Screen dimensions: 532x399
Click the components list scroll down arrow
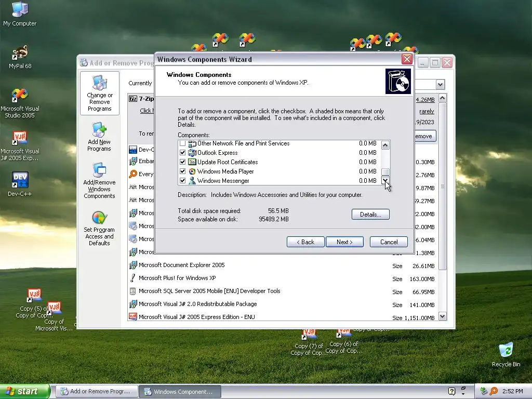(x=385, y=180)
